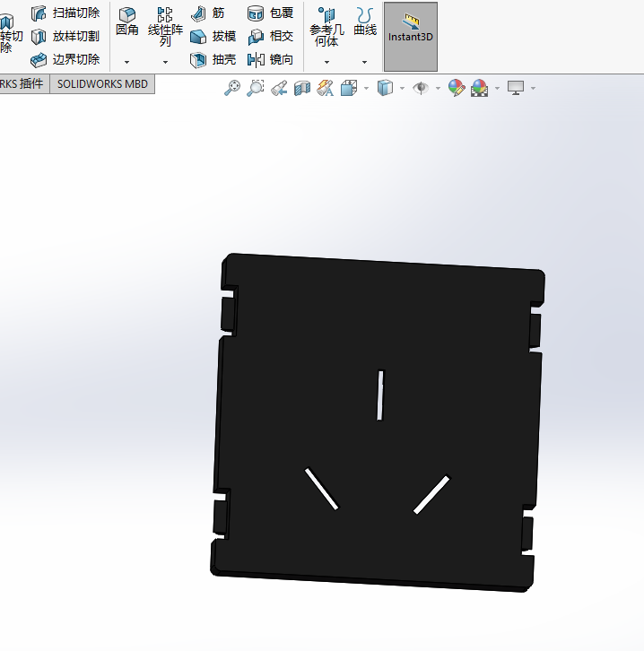
Task: Click the left diagonal slot on the plate
Action: (x=321, y=489)
